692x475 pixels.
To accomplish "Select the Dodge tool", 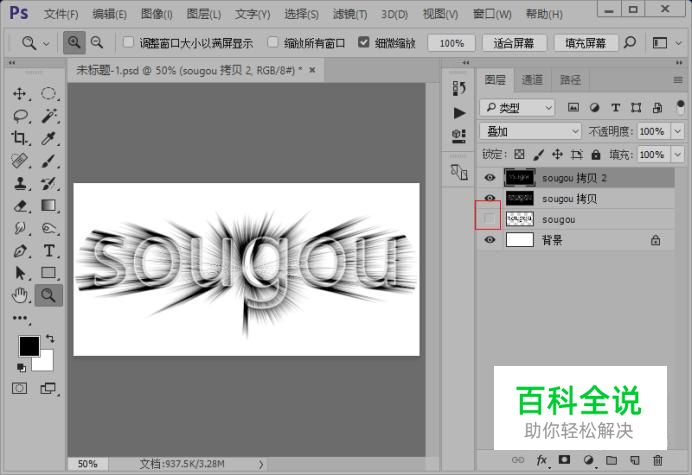I will [49, 228].
